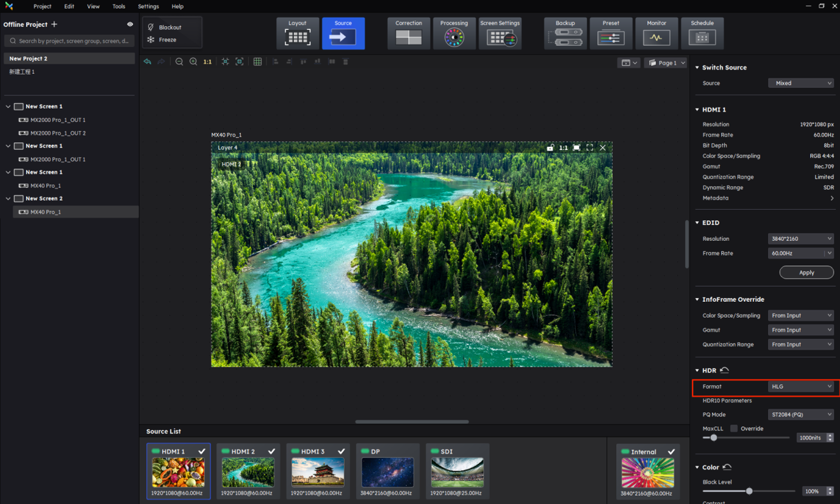Open the Source section
The width and height of the screenshot is (840, 504).
click(x=343, y=33)
